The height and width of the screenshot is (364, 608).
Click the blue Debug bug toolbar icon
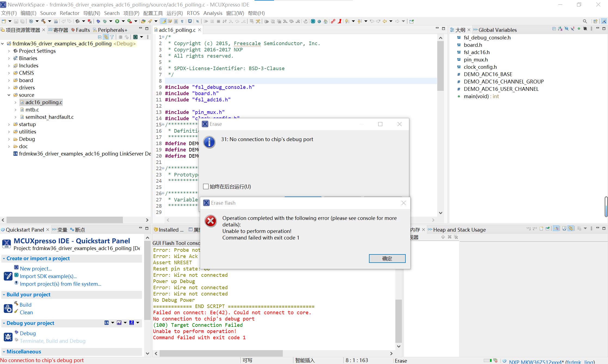98,21
